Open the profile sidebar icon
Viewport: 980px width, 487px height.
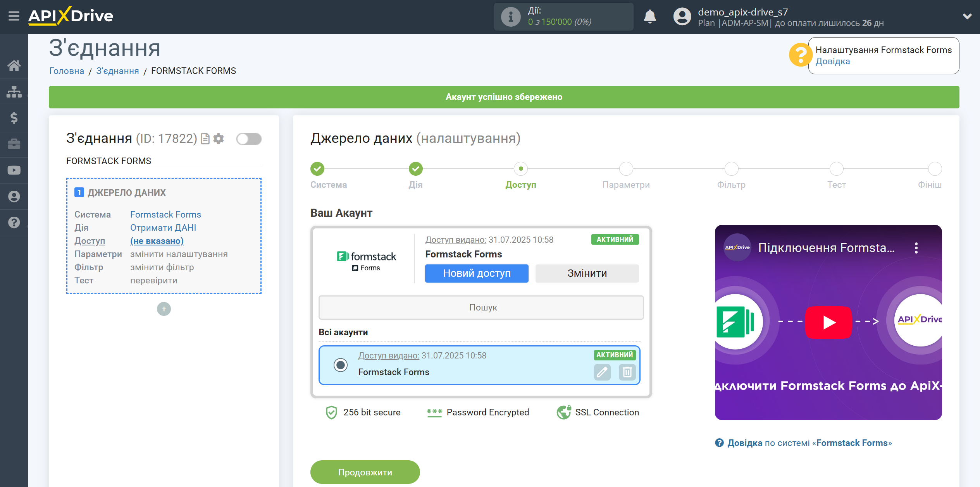[x=14, y=197]
